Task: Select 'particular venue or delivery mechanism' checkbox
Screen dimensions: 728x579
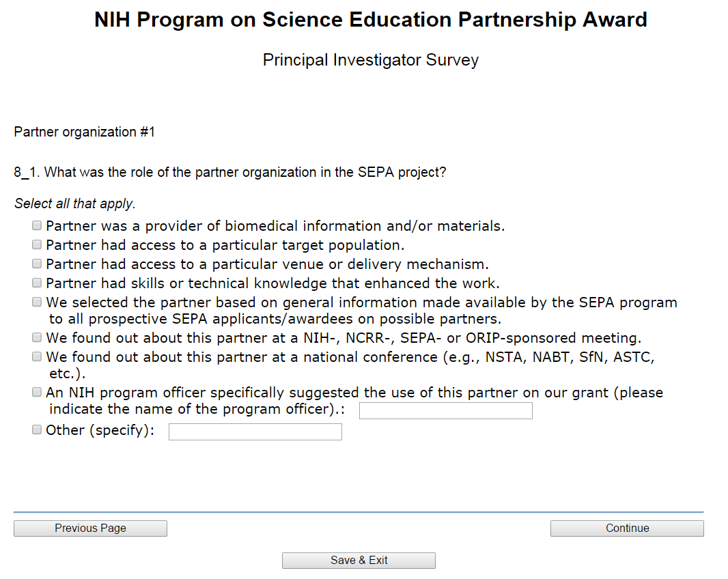Action: [37, 264]
